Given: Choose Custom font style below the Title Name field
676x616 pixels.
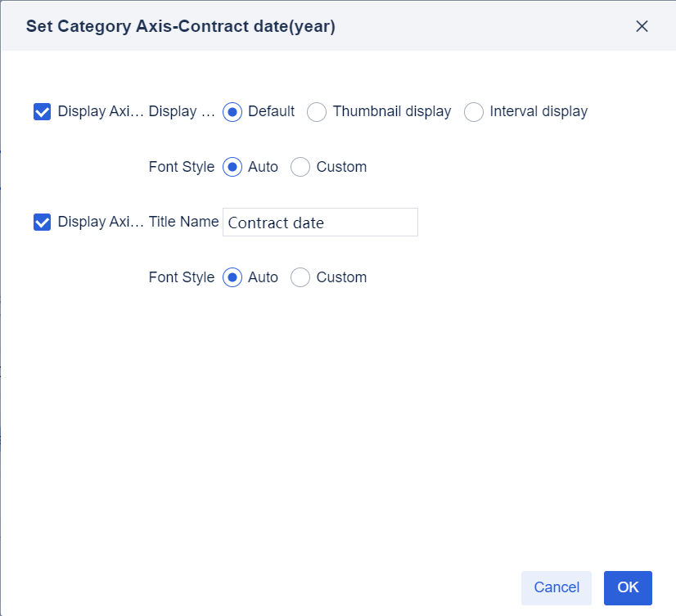Looking at the screenshot, I should (x=300, y=278).
